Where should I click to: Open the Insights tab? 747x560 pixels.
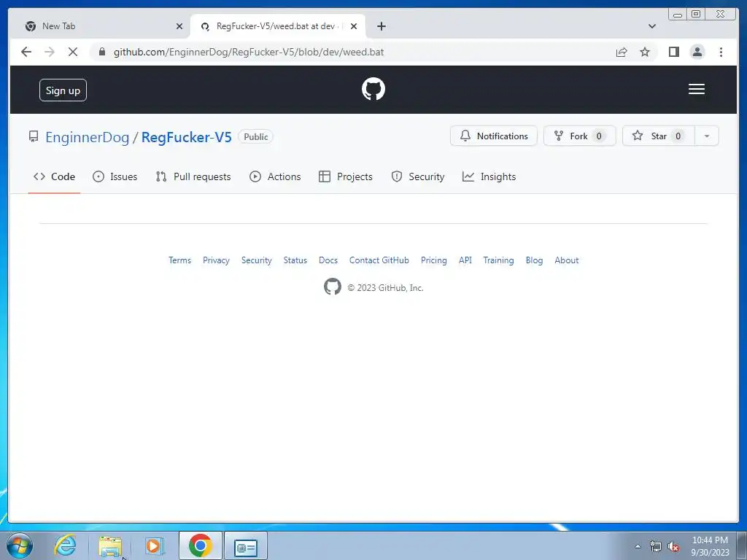(x=489, y=176)
